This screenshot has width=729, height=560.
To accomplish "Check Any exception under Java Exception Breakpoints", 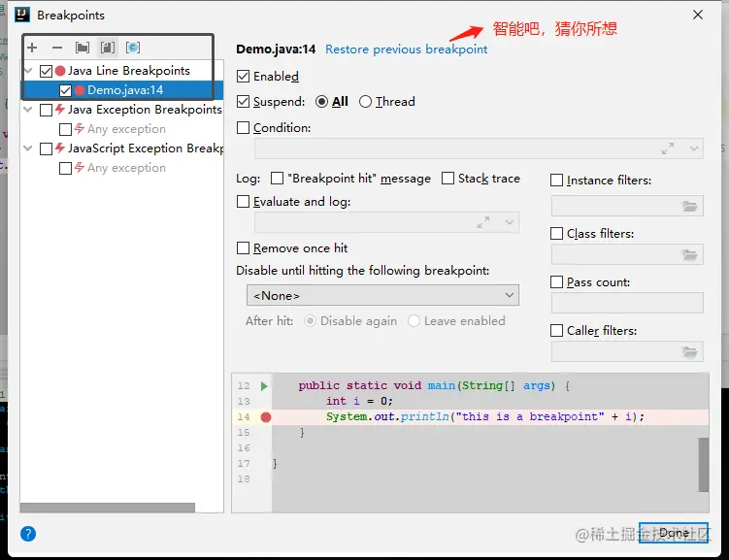I will pyautogui.click(x=65, y=129).
